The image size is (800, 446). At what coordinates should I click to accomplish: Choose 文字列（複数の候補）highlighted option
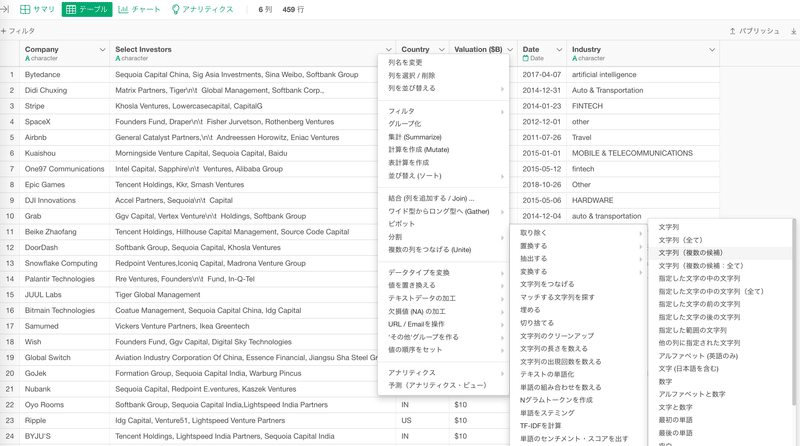[x=719, y=253]
